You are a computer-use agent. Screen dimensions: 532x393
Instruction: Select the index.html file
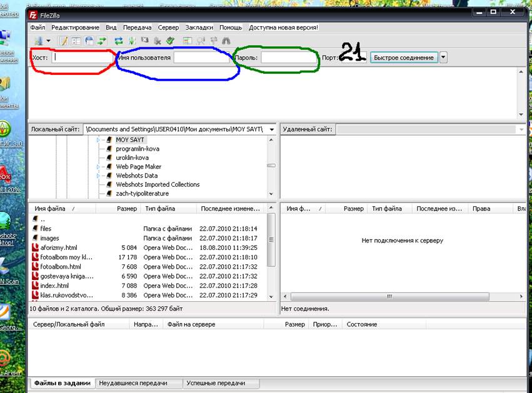coord(148,286)
